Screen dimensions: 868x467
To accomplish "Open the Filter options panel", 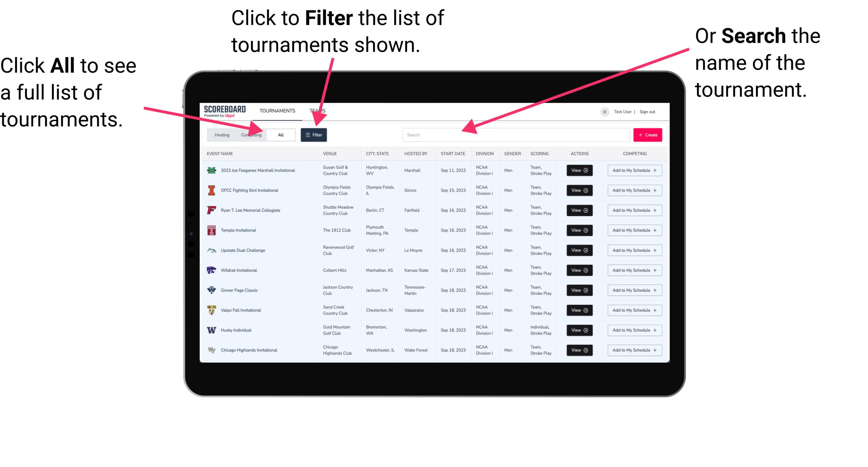I will pos(314,134).
